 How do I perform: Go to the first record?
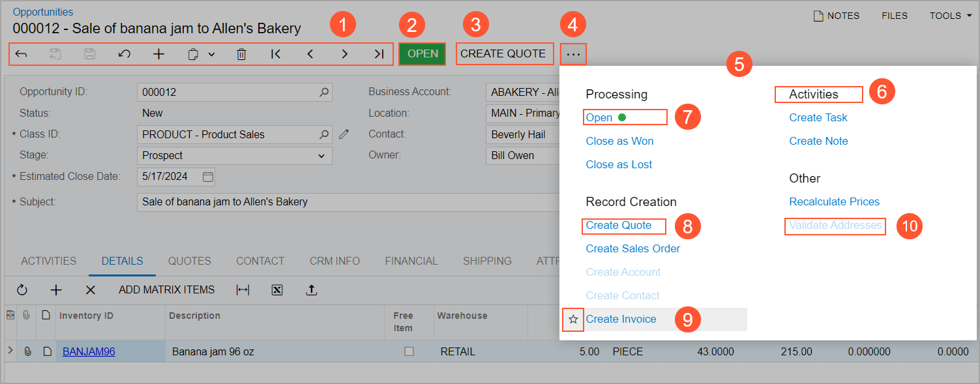276,54
